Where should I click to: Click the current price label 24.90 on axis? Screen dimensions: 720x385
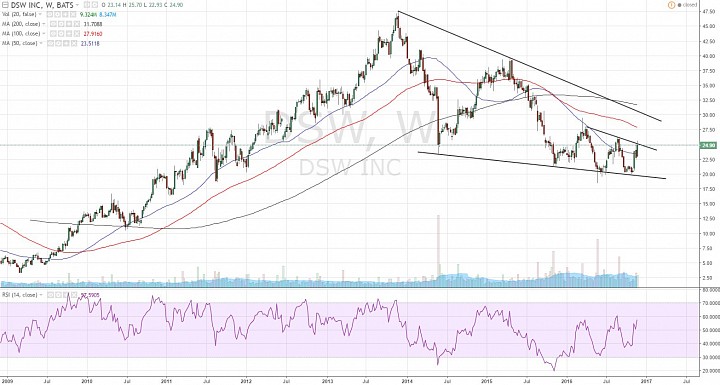708,146
